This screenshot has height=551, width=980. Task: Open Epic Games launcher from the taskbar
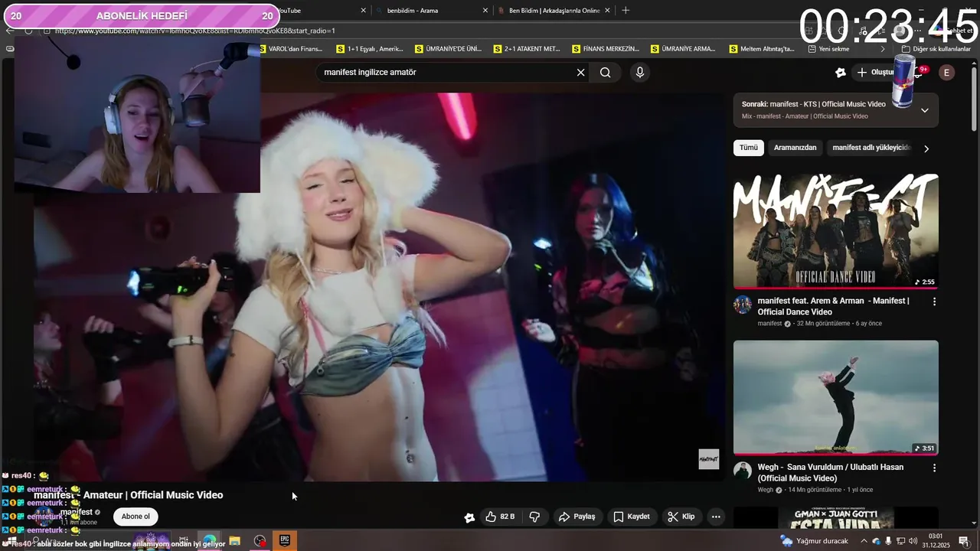285,540
